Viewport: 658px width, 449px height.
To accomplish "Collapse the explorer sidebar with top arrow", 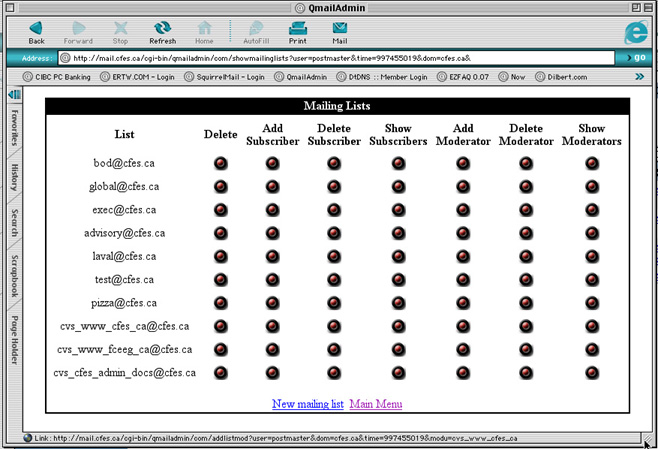I will click(15, 95).
